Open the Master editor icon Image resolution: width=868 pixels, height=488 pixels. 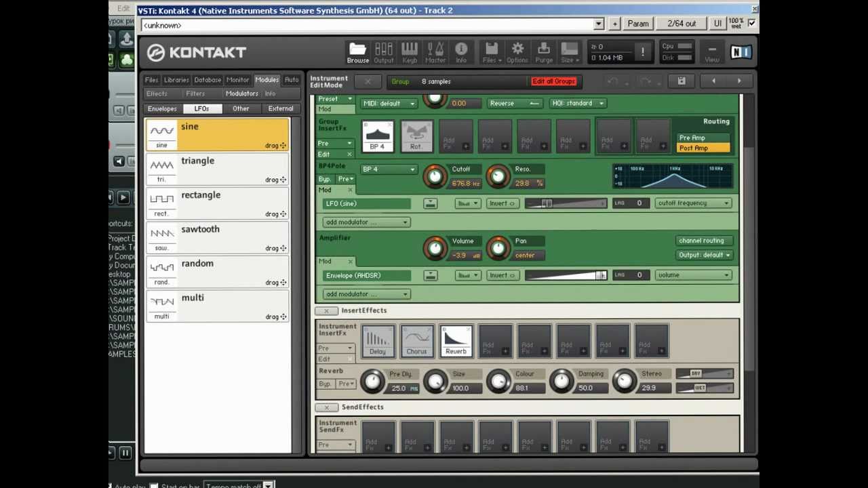coord(435,52)
